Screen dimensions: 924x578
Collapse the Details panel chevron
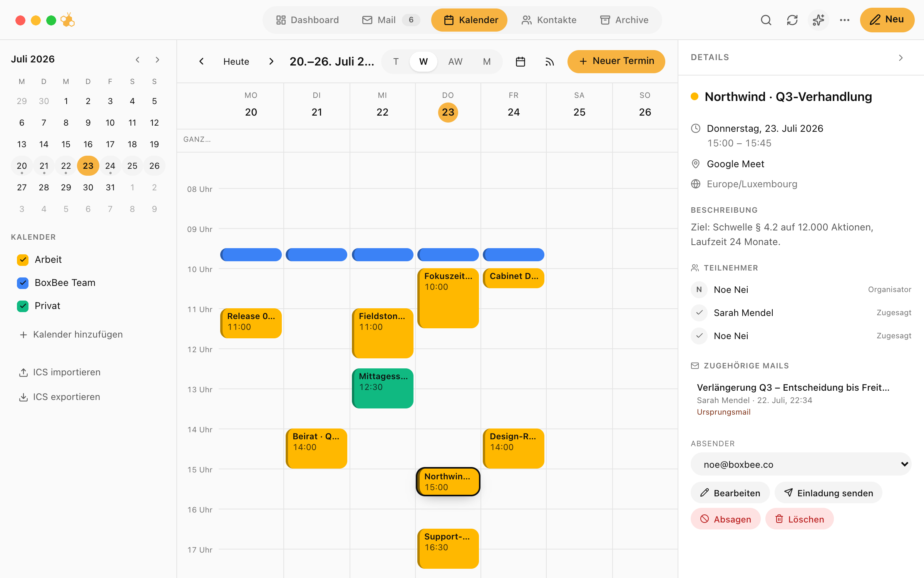click(x=901, y=58)
